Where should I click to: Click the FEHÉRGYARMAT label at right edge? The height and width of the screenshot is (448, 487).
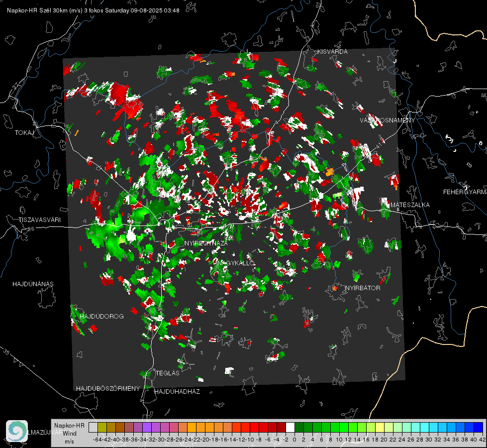click(x=465, y=192)
